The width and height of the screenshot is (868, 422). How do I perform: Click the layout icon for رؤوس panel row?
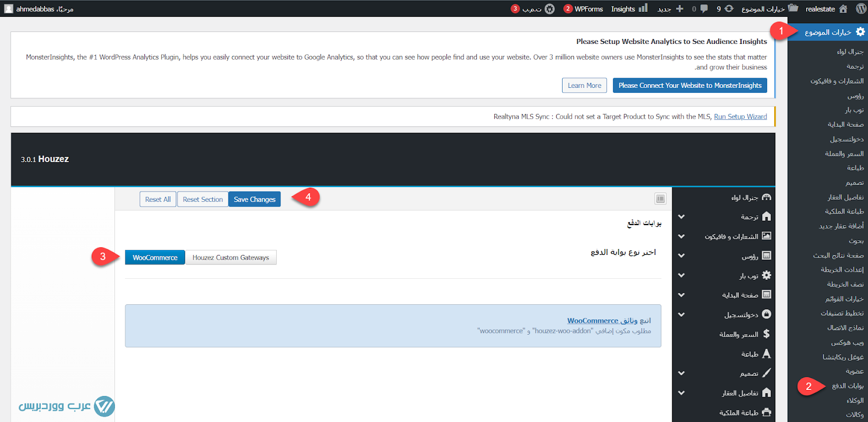coord(767,255)
